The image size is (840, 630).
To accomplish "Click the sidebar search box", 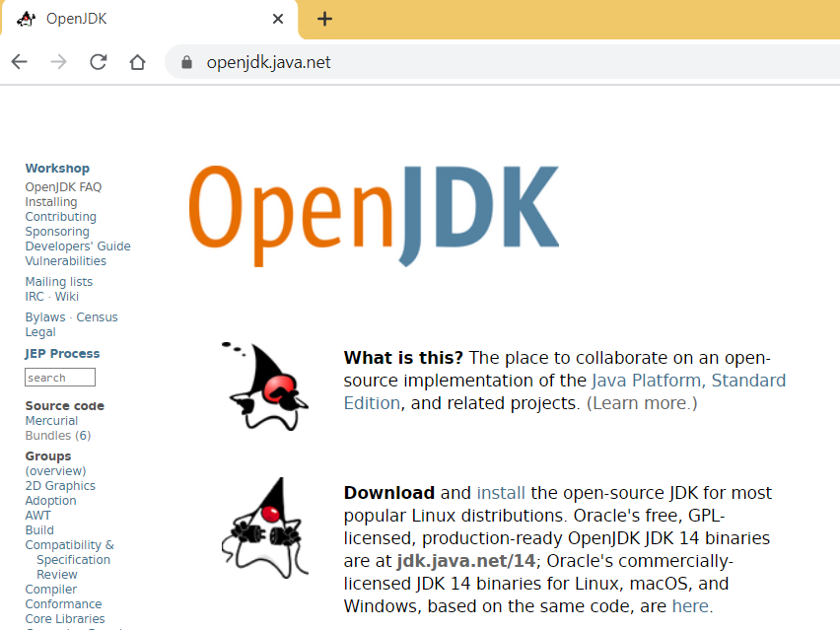I will coord(60,378).
